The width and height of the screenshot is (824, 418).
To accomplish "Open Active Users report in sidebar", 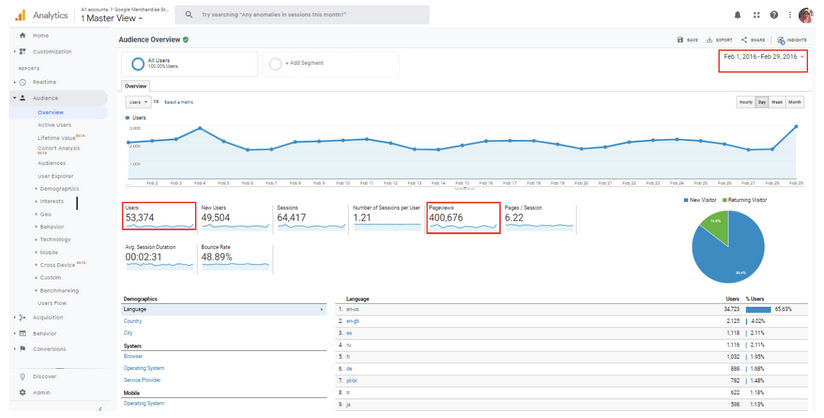I will pyautogui.click(x=54, y=125).
